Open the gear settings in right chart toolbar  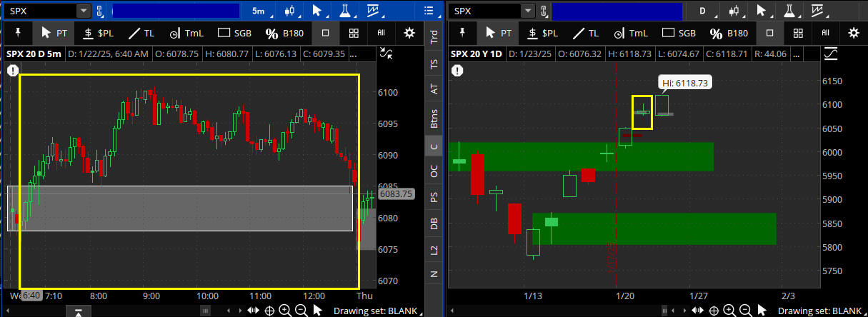(x=854, y=33)
